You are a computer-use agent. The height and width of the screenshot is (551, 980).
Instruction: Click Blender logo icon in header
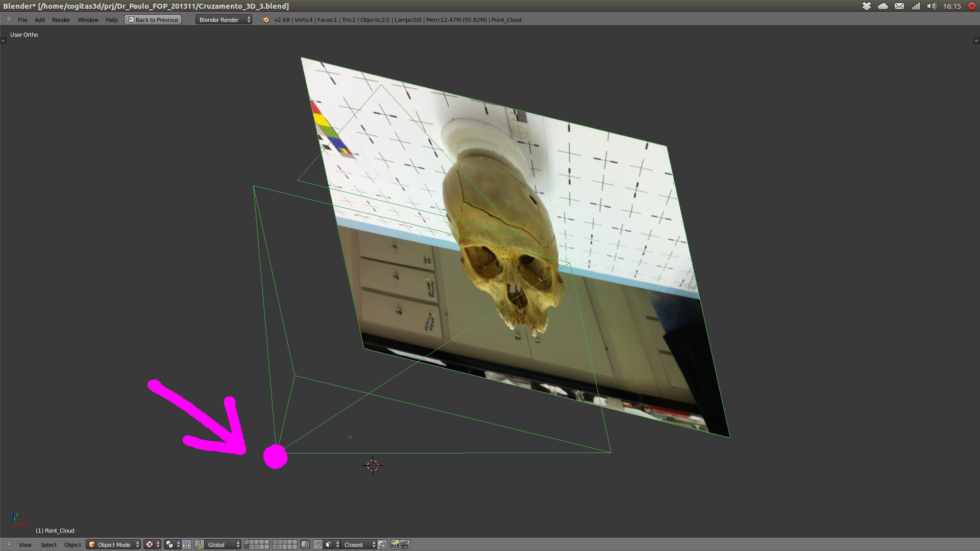point(265,20)
